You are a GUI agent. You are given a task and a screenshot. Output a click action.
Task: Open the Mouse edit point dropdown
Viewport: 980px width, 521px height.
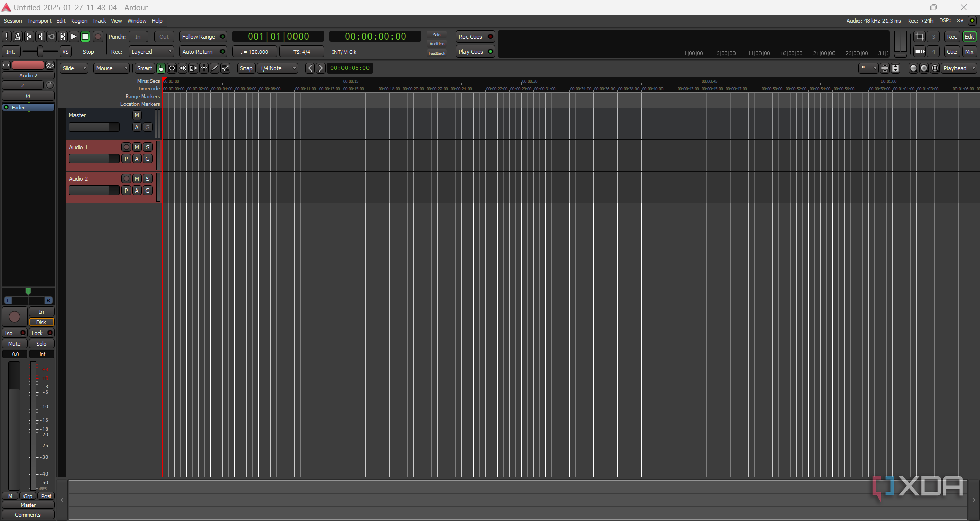111,68
